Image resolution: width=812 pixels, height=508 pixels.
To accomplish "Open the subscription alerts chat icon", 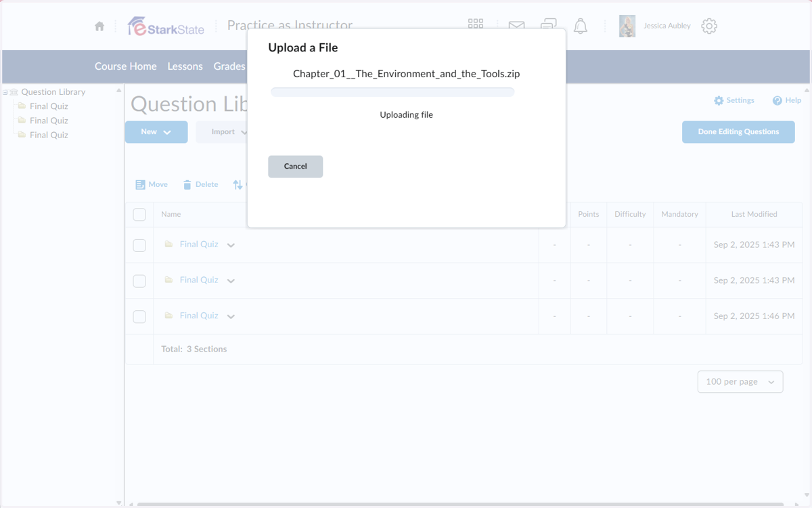I will click(549, 25).
